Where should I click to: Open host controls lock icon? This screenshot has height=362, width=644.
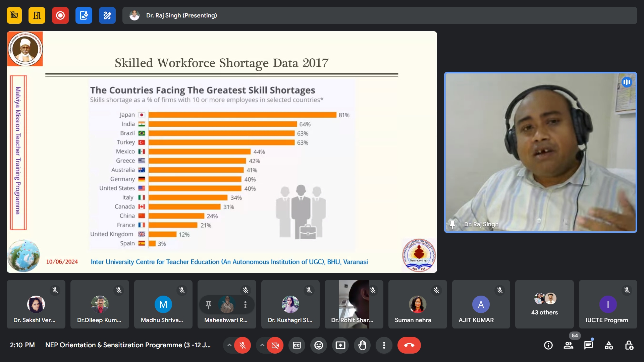pos(629,345)
